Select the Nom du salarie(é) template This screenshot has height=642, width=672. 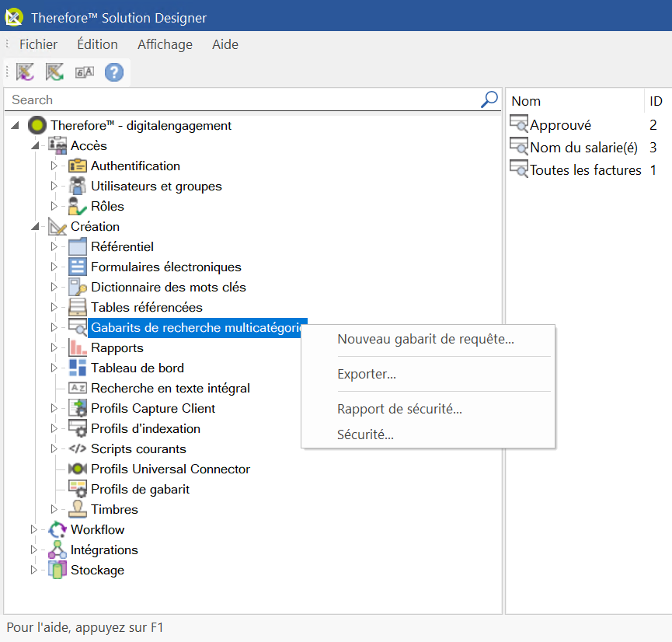pos(583,148)
